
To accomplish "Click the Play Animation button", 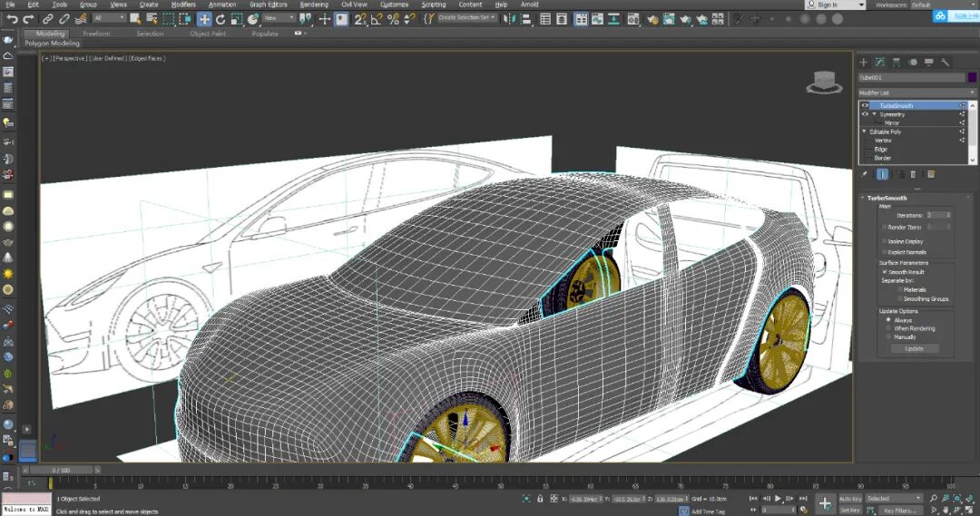I will tap(778, 499).
